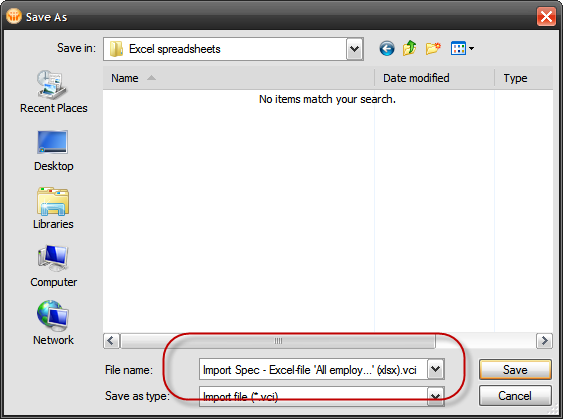The height and width of the screenshot is (419, 563).
Task: Navigate up one folder level
Action: click(410, 48)
